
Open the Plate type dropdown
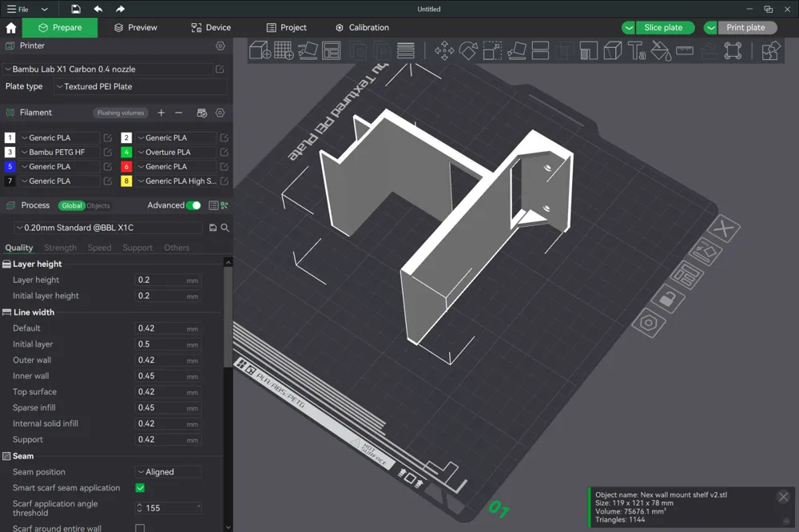(140, 86)
